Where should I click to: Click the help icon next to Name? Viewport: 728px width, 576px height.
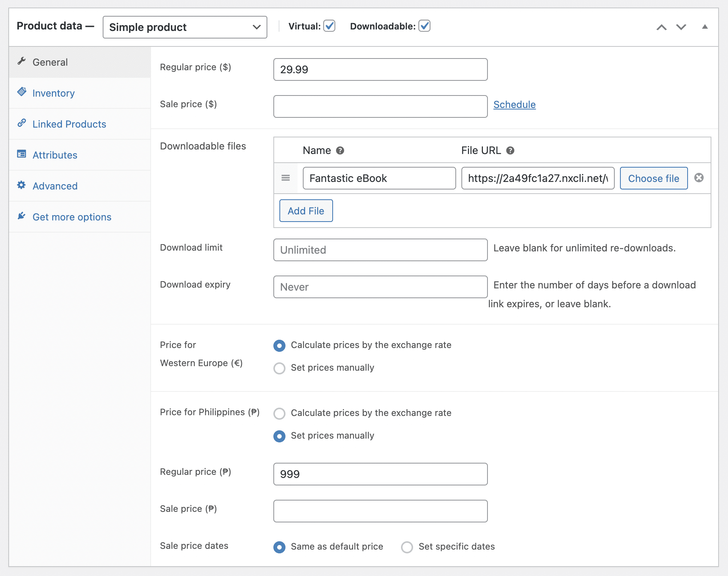(x=340, y=151)
